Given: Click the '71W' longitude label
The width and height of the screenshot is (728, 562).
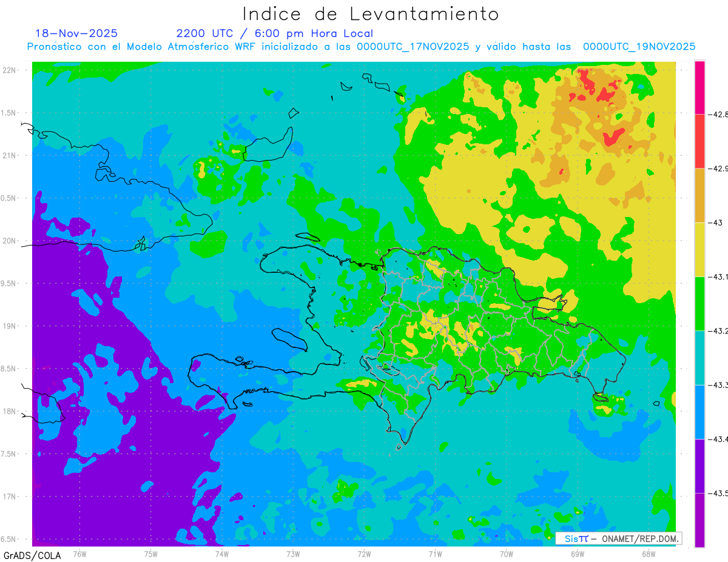Looking at the screenshot, I should [435, 554].
